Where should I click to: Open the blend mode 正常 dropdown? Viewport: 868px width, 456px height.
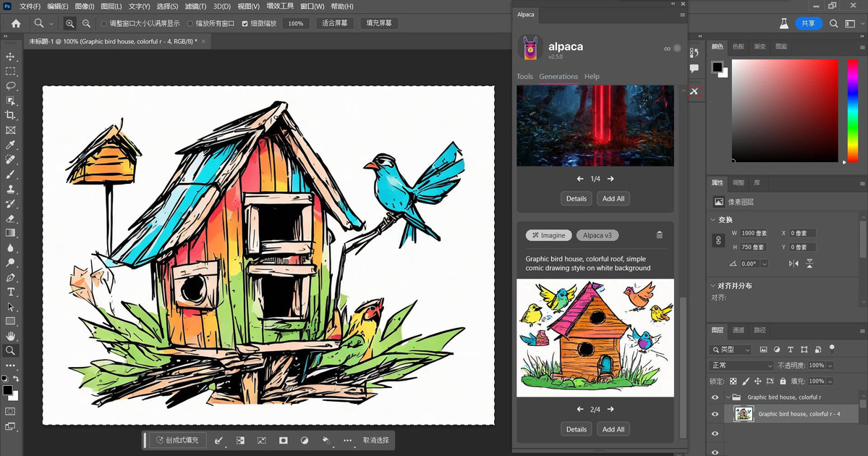(x=741, y=366)
